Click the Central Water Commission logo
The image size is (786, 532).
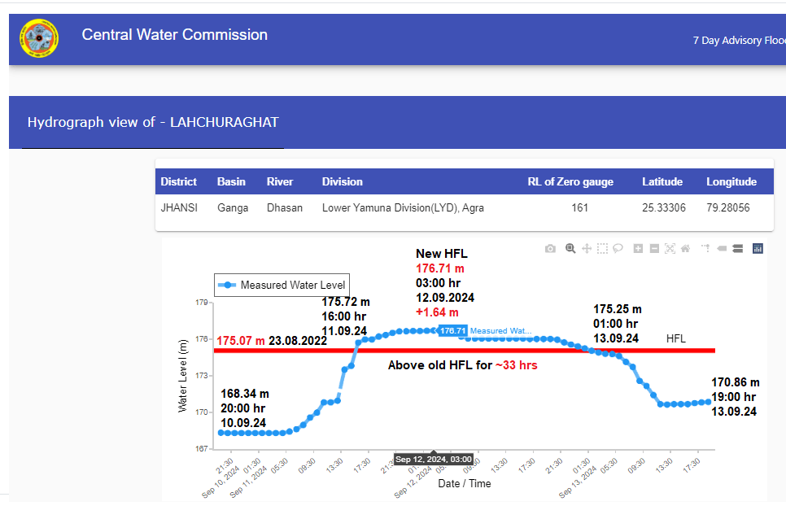point(39,38)
